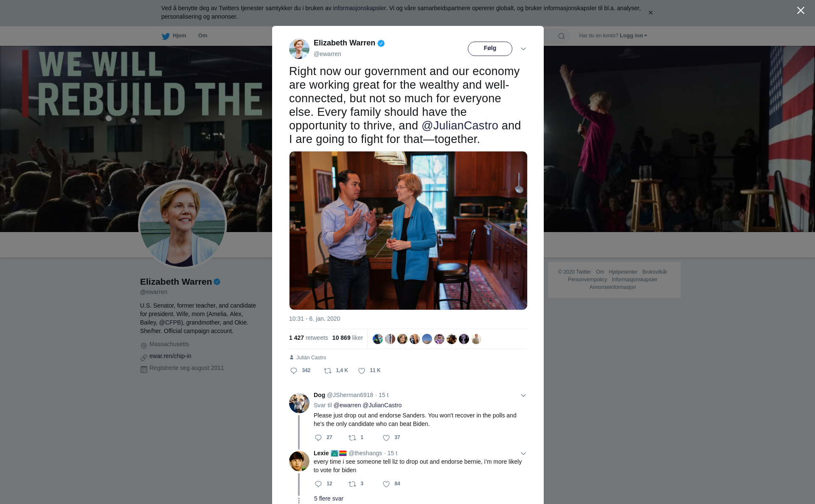Click the reply icon under main tweet
Image resolution: width=815 pixels, height=504 pixels.
(x=294, y=371)
